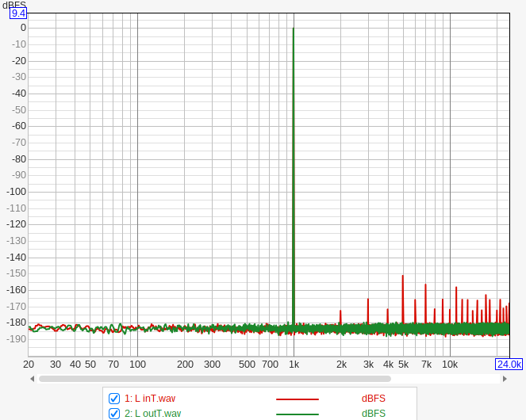The height and width of the screenshot is (420, 526).
Task: Click the red line sample for L inT.wav
Action: (x=298, y=399)
